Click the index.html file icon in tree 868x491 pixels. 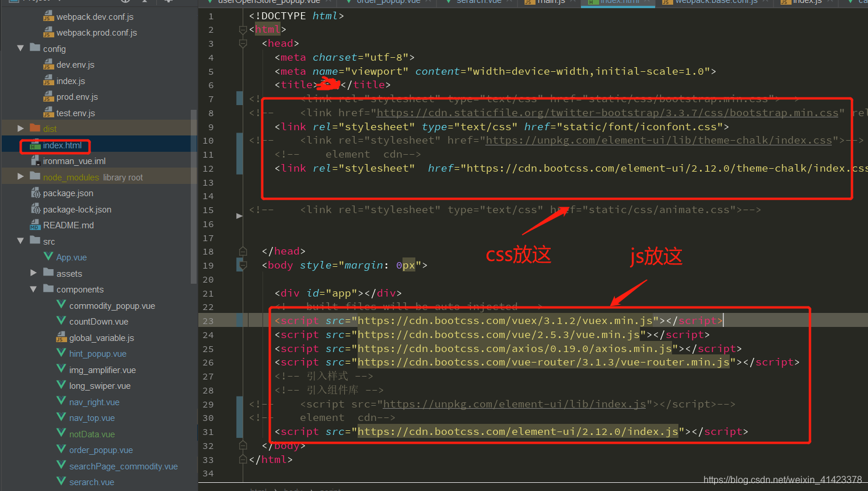(x=35, y=145)
